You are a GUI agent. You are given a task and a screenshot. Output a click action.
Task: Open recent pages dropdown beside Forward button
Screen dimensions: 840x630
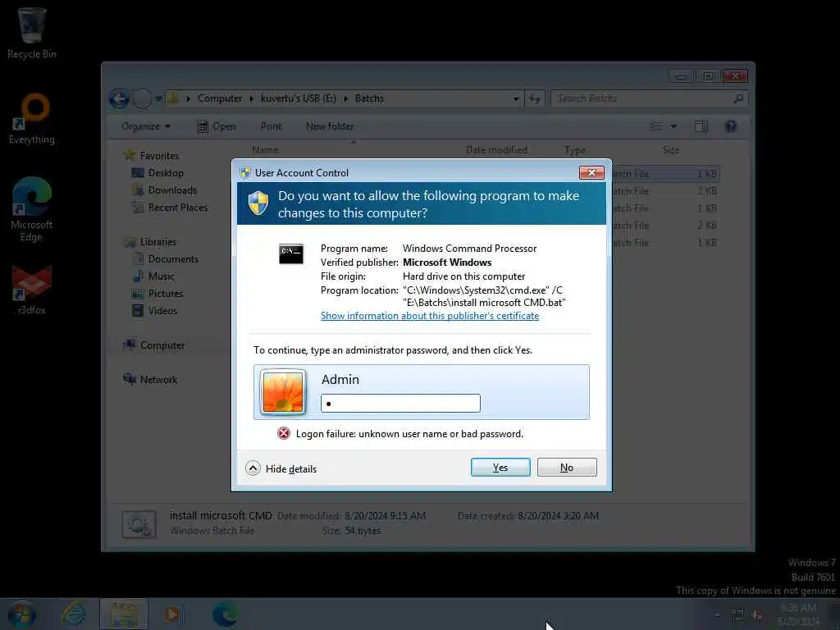(158, 98)
